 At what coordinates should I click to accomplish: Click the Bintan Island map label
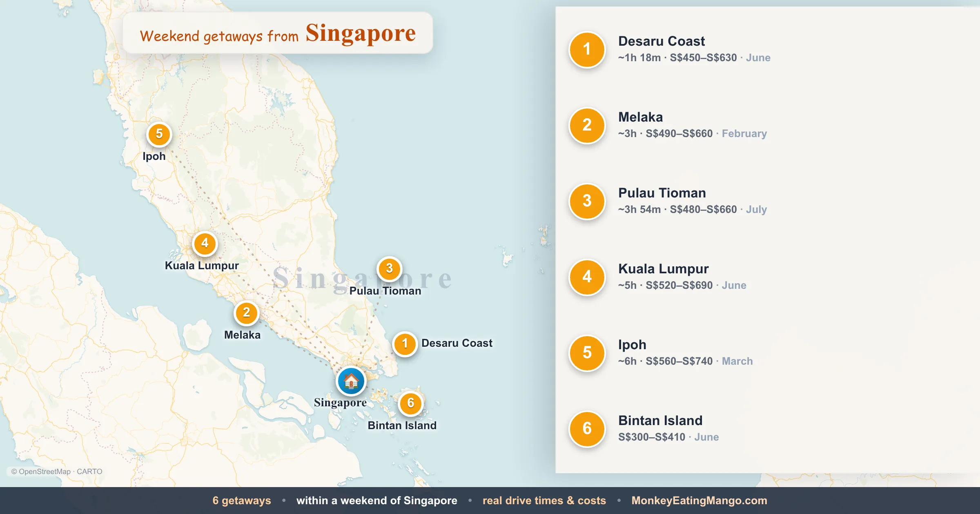(x=402, y=425)
